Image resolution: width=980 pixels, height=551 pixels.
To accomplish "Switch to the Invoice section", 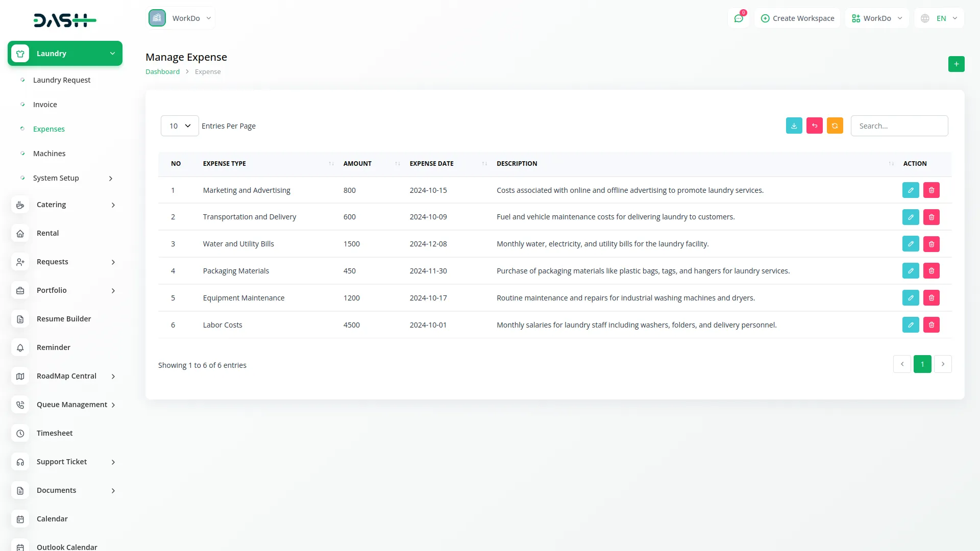I will point(45,104).
